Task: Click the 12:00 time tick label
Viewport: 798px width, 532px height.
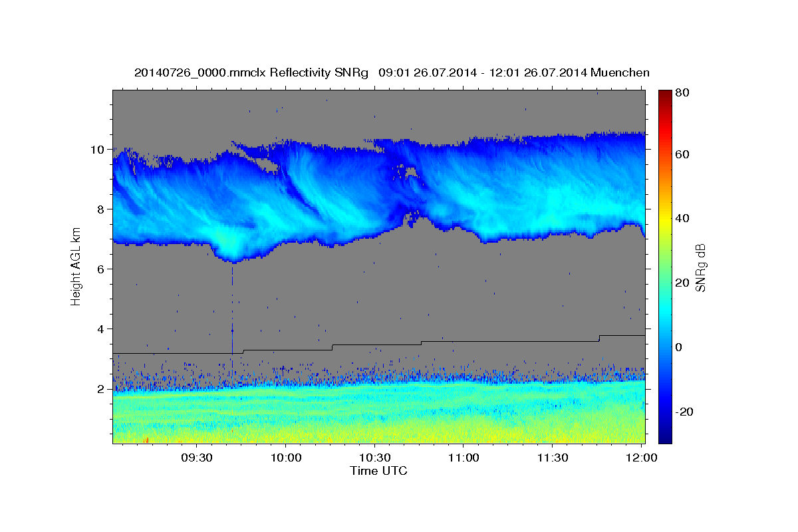Action: (642, 458)
